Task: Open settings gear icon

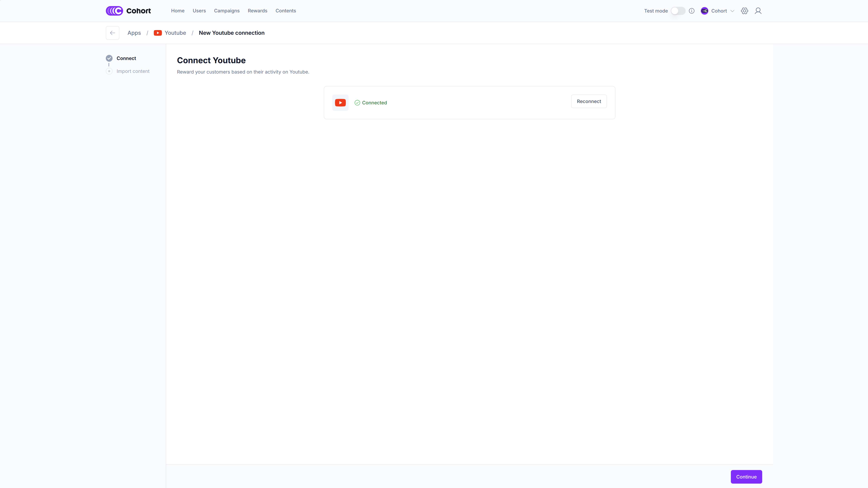Action: [744, 11]
